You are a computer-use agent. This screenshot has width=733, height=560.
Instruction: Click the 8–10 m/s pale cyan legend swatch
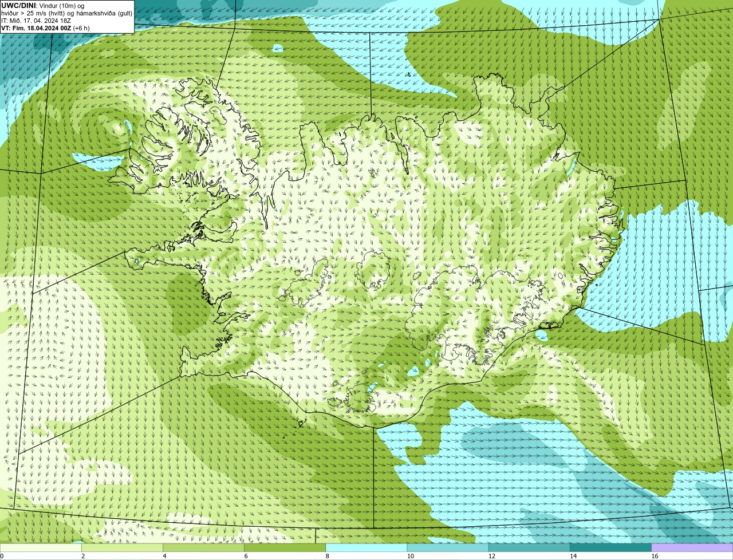point(366,547)
